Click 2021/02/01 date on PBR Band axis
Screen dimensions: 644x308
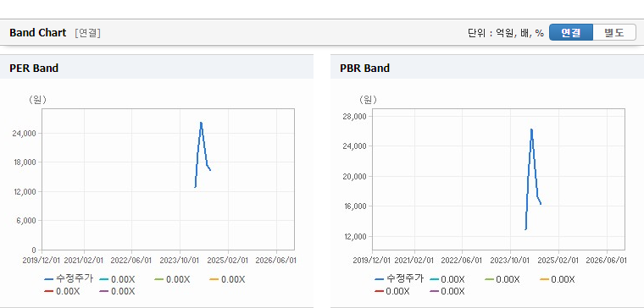pos(414,261)
